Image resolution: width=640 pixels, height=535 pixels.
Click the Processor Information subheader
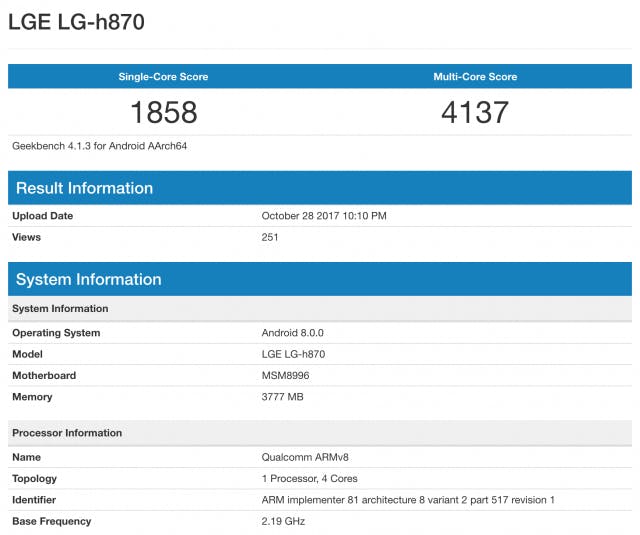[x=320, y=433]
